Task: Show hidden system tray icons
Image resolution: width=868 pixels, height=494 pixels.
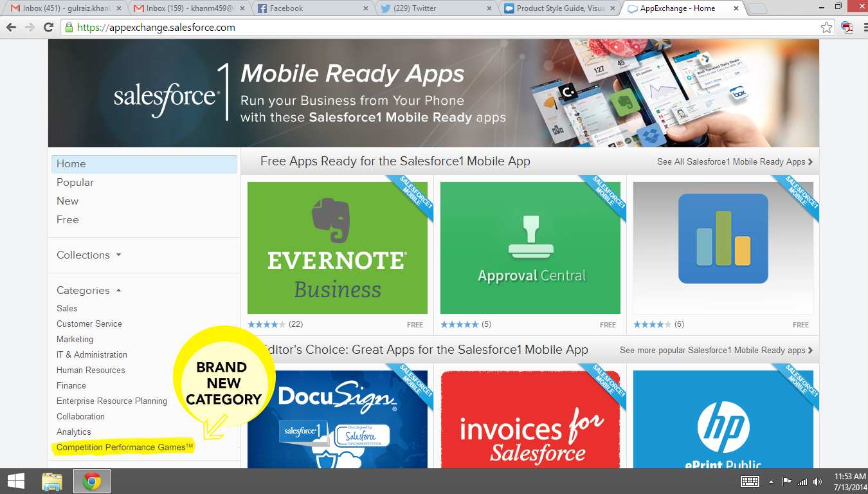Action: point(772,481)
